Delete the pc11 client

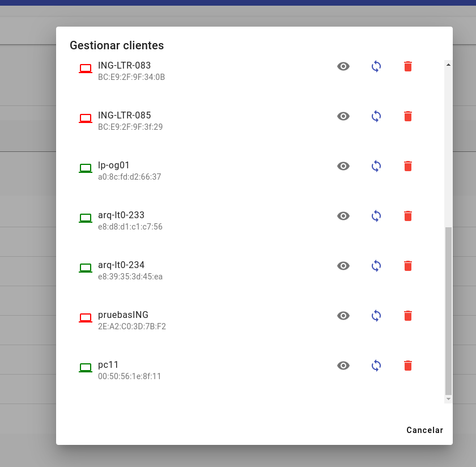tap(407, 366)
